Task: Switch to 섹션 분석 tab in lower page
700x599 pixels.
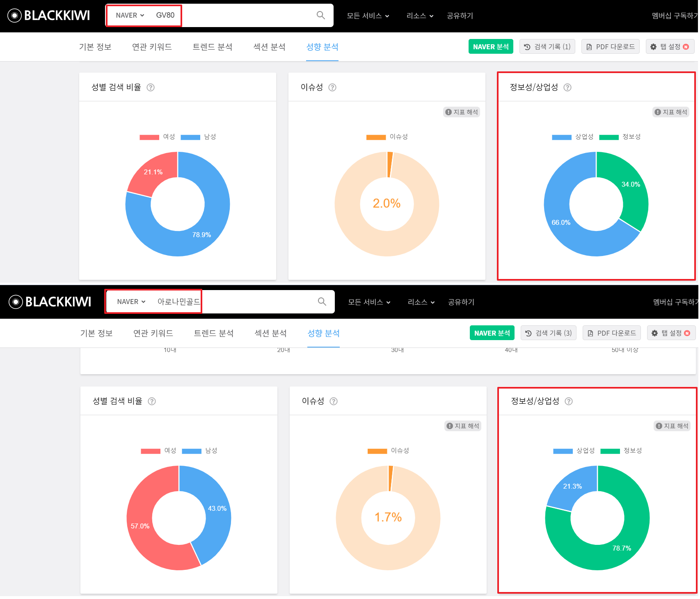Action: [x=271, y=333]
